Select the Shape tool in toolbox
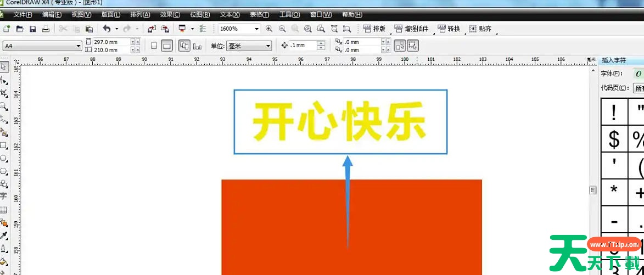The width and height of the screenshot is (644, 275). [x=4, y=80]
